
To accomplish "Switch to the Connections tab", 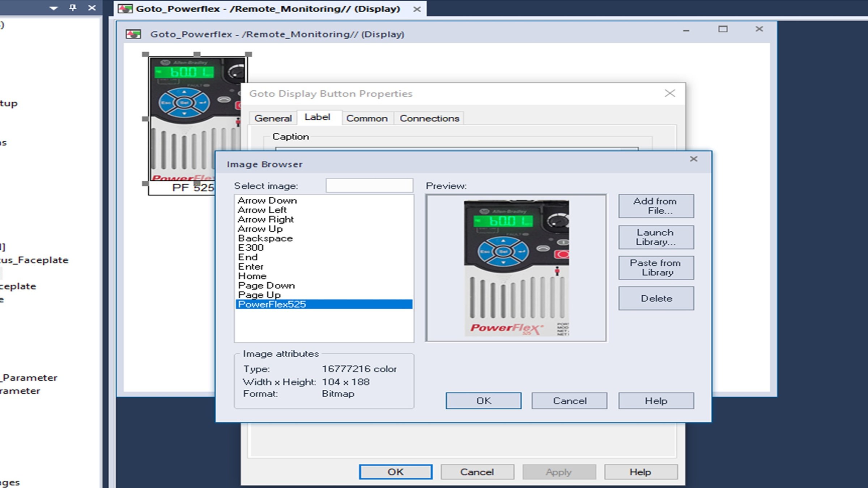I will coord(429,118).
